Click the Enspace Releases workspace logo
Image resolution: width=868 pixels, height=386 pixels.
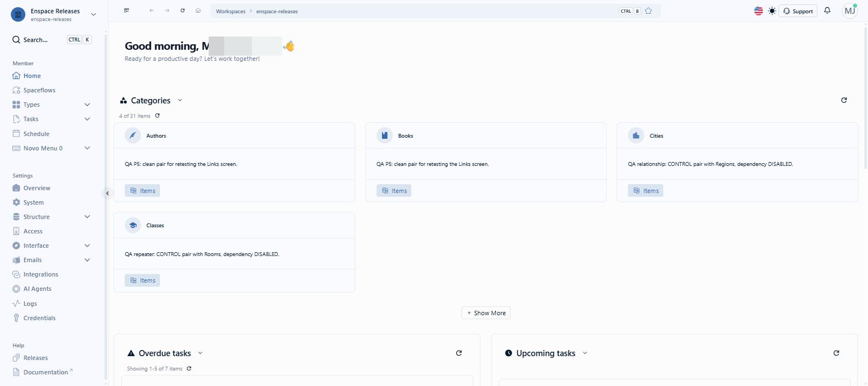tap(18, 14)
